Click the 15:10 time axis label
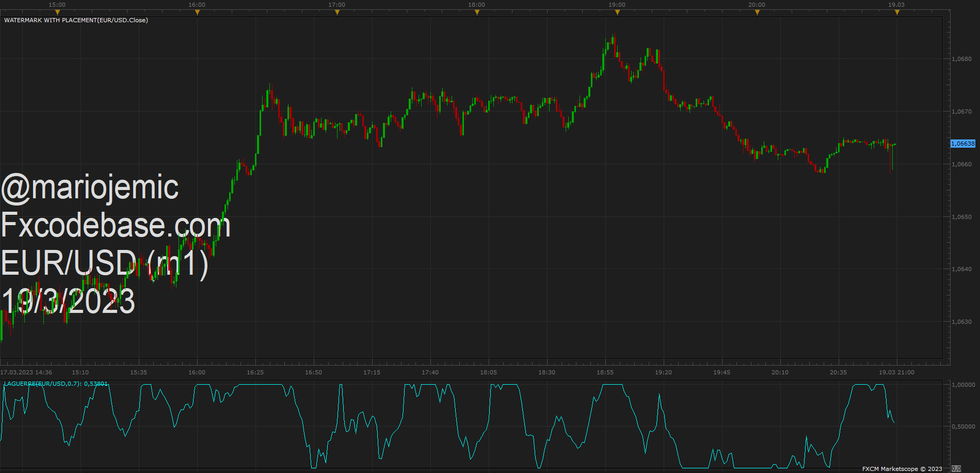The image size is (980, 473). 80,372
